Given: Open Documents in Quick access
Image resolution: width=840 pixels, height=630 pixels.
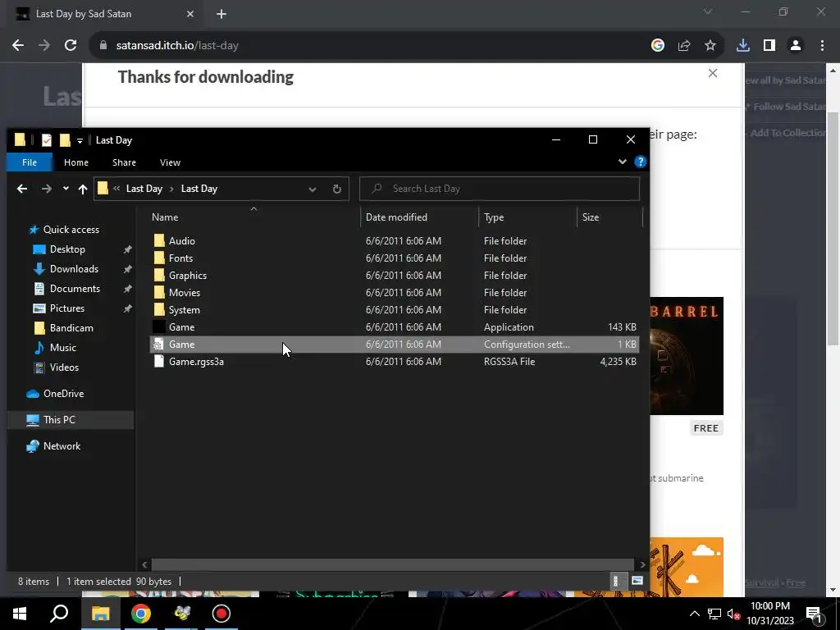Looking at the screenshot, I should click(x=75, y=288).
